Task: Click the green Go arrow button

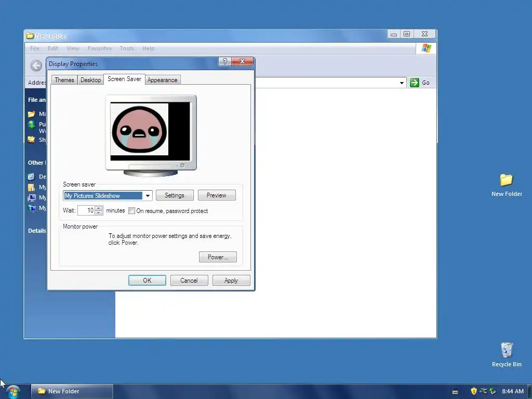Action: point(414,83)
